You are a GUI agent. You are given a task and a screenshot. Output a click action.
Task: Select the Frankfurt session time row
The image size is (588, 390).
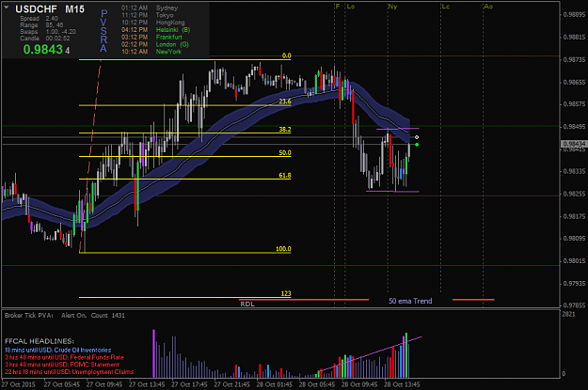[x=151, y=37]
